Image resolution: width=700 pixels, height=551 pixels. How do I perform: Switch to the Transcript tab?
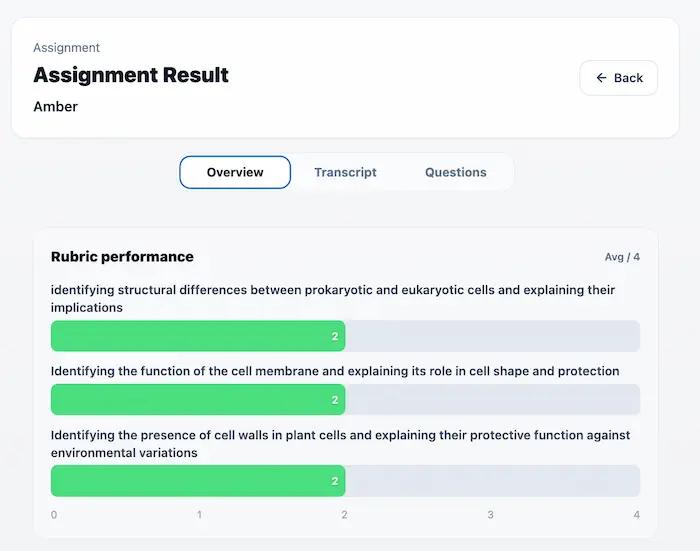345,172
